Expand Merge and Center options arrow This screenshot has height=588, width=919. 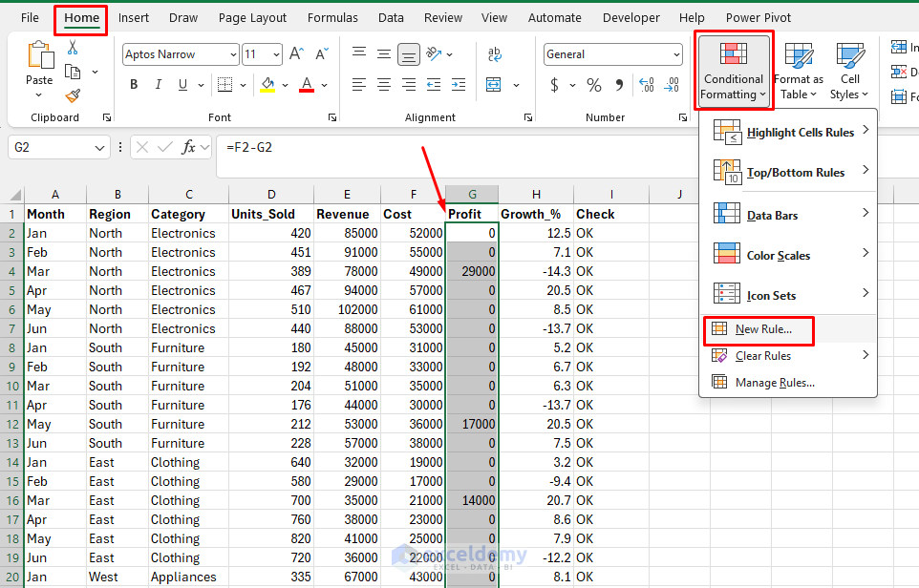tap(516, 86)
